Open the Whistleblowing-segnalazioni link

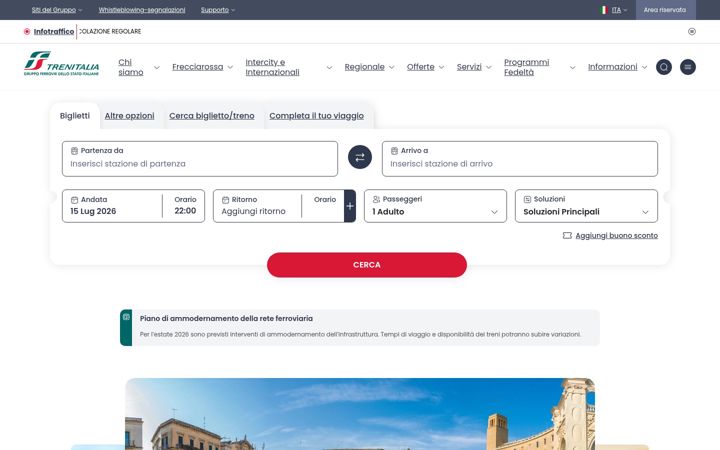[x=142, y=10]
